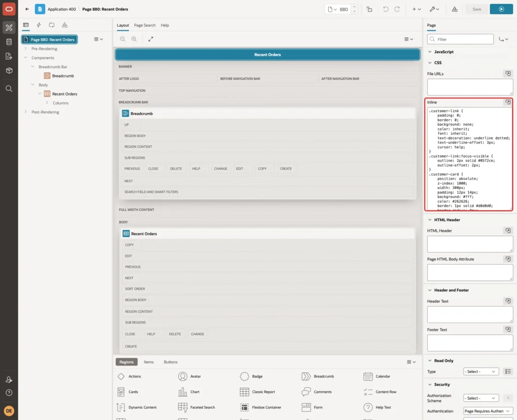
Task: Open the App Builder sidebar icon
Action: (x=9, y=28)
